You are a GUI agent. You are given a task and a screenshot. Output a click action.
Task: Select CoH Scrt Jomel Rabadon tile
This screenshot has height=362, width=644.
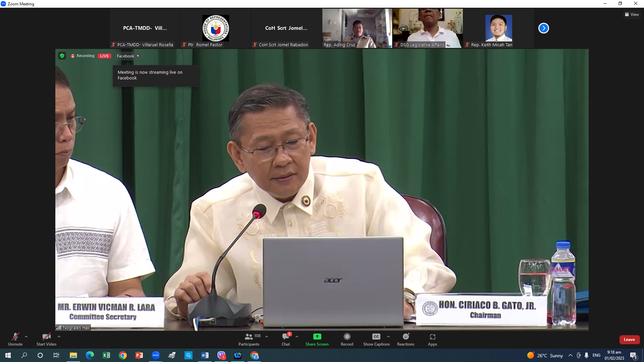pos(286,28)
